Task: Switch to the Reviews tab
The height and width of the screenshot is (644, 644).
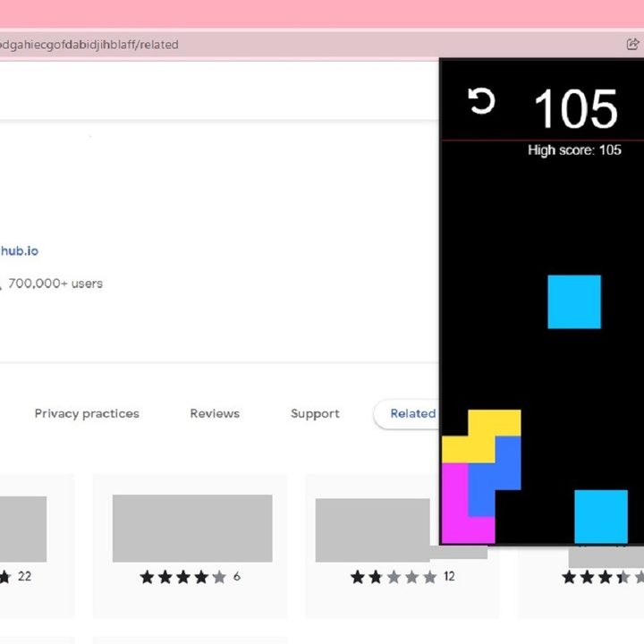Action: pos(215,413)
